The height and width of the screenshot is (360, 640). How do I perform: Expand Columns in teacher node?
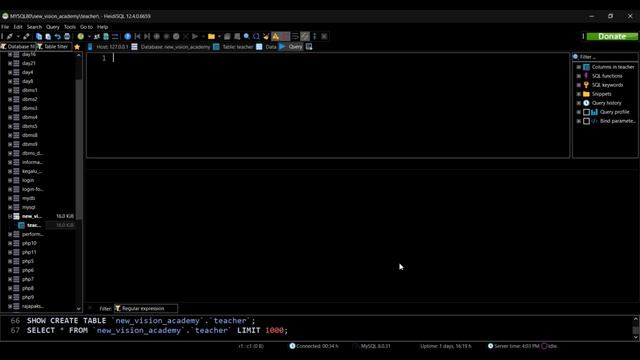(578, 67)
